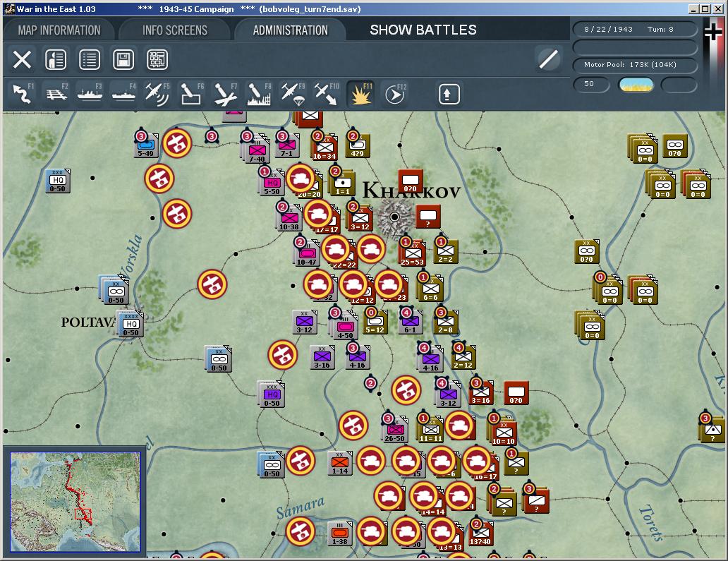Screen dimensions: 728x561
Task: Open the MAP INFORMATION tab
Action: pos(59,30)
